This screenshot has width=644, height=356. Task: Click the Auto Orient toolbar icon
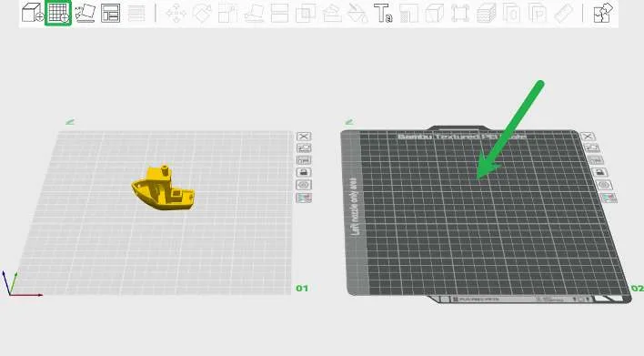click(86, 13)
